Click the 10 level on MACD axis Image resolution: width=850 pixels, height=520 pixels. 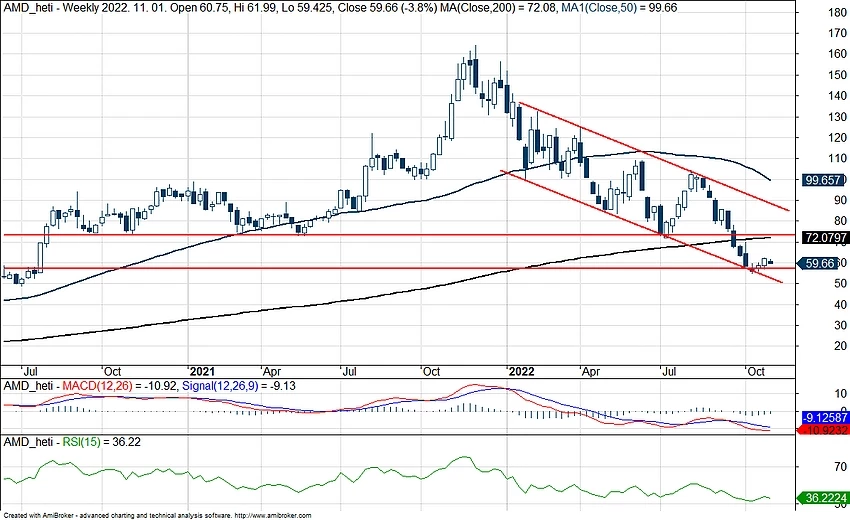click(x=840, y=394)
